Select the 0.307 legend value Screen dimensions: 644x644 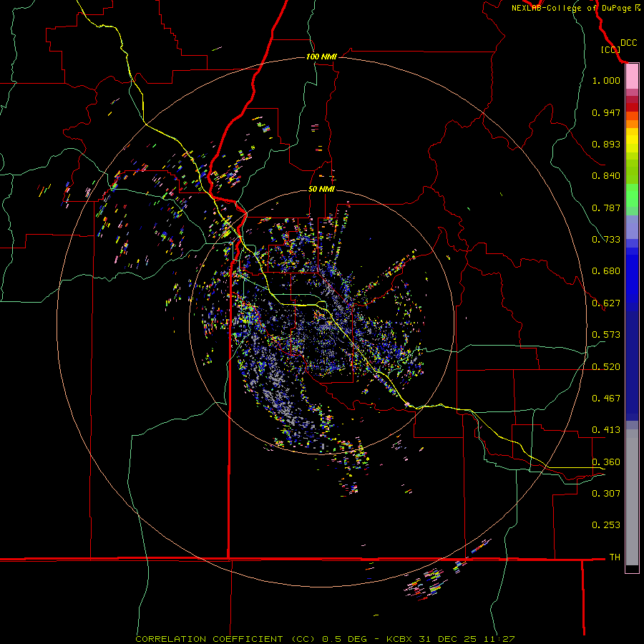(x=606, y=494)
